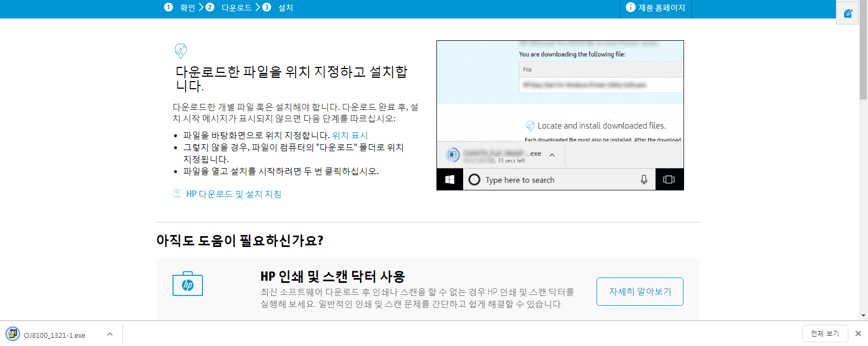Viewport: 868px width, 346px height.
Task: Open the feedback edit icon at top right
Action: pyautogui.click(x=848, y=13)
